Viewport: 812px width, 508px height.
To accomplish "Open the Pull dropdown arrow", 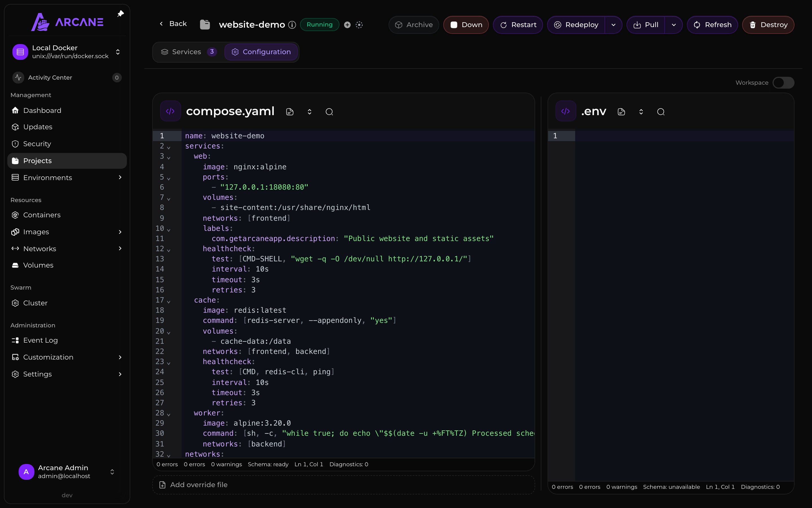I will click(x=673, y=25).
